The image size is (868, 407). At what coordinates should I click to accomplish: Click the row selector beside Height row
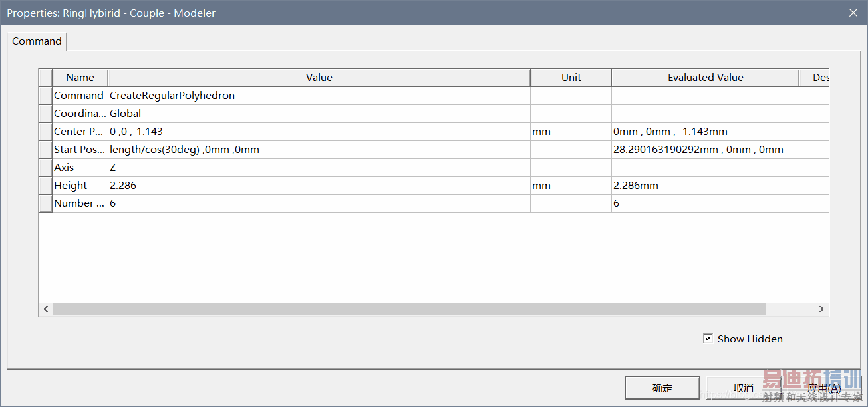[x=45, y=186]
